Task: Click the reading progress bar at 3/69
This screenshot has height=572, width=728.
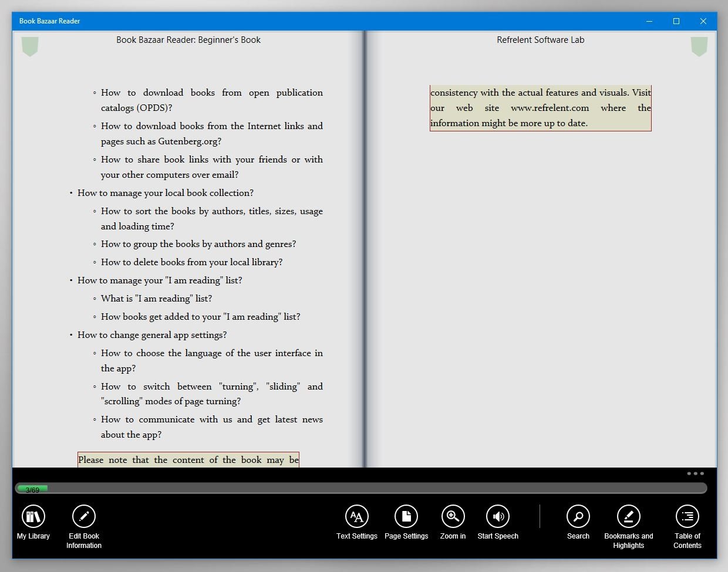Action: (361, 489)
